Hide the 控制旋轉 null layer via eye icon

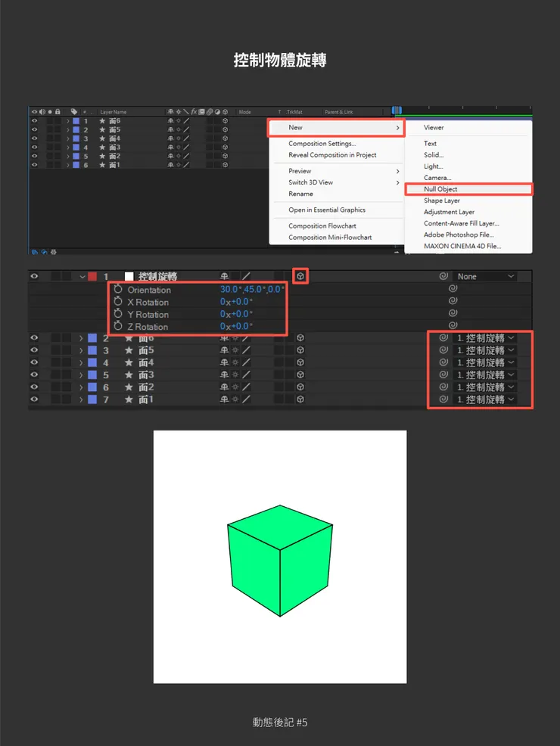click(x=34, y=276)
